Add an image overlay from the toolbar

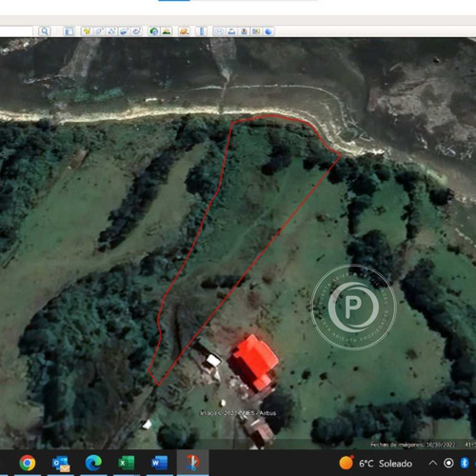[124, 31]
